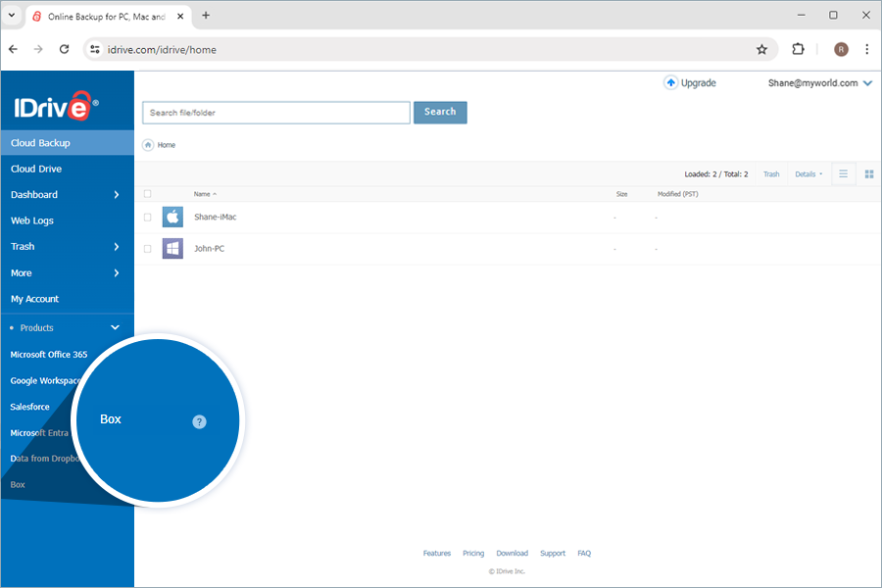Select Microsoft Office 365 product
Image resolution: width=882 pixels, height=588 pixels.
tap(49, 355)
